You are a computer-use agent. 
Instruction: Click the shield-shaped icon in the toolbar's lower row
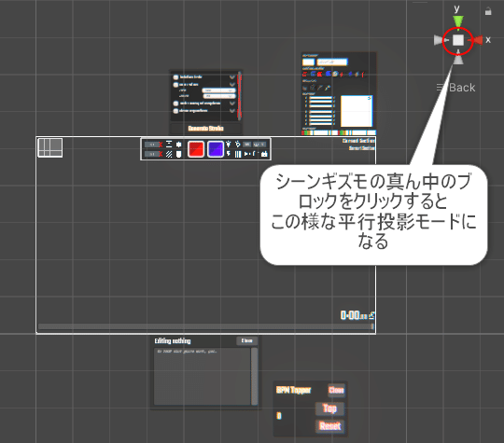(x=178, y=154)
